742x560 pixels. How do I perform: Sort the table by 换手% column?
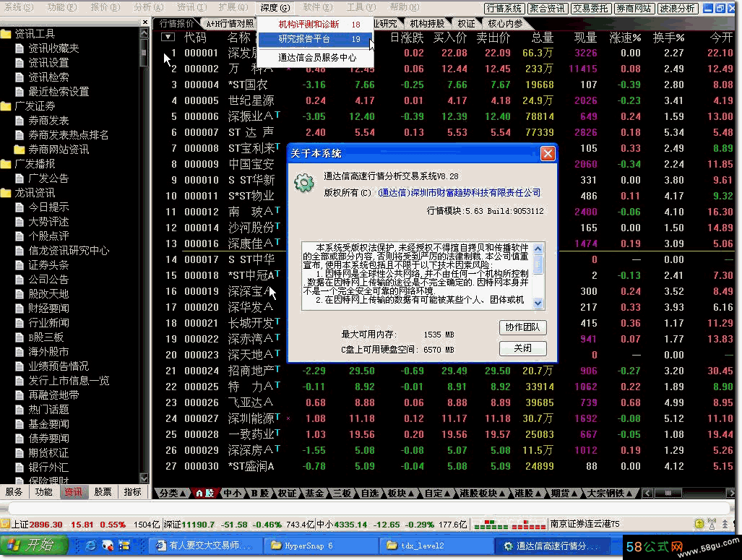pyautogui.click(x=668, y=38)
